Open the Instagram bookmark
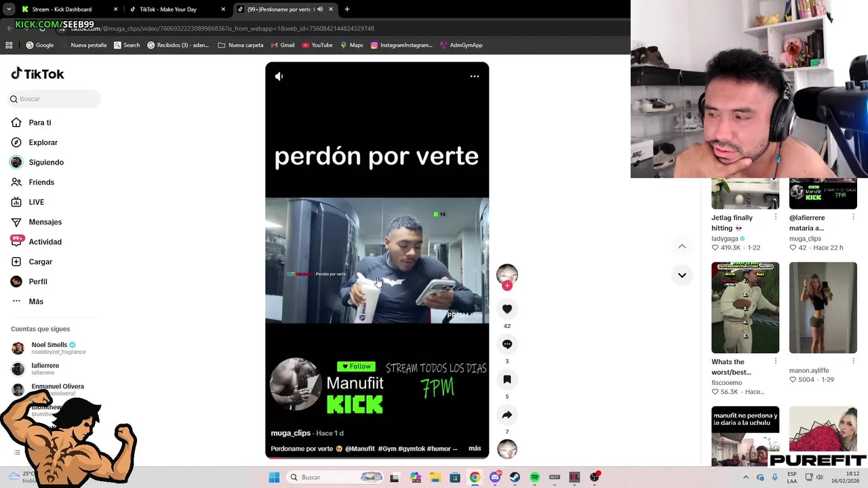The width and height of the screenshot is (868, 488). tap(401, 45)
